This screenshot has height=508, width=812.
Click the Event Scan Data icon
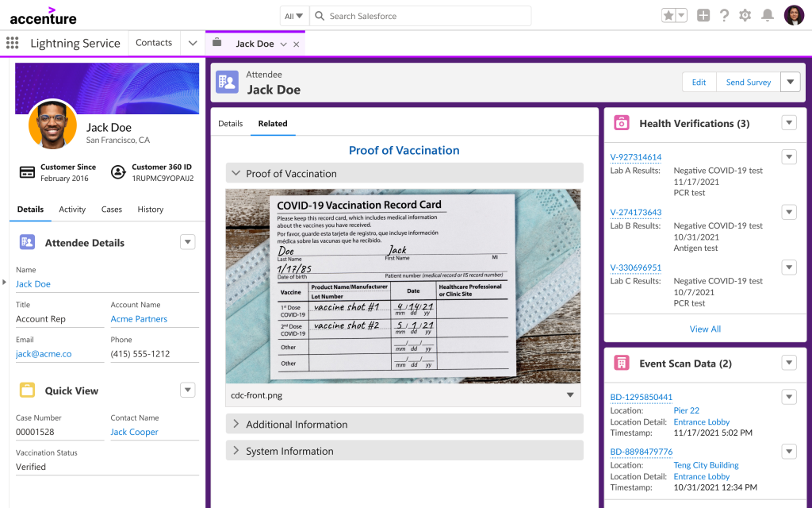point(622,364)
